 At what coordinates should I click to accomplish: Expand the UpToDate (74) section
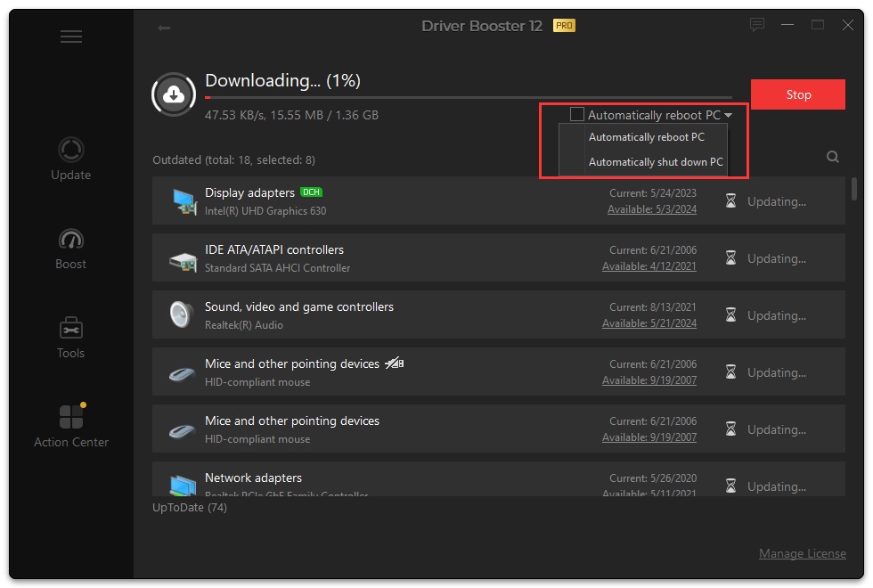(x=190, y=507)
